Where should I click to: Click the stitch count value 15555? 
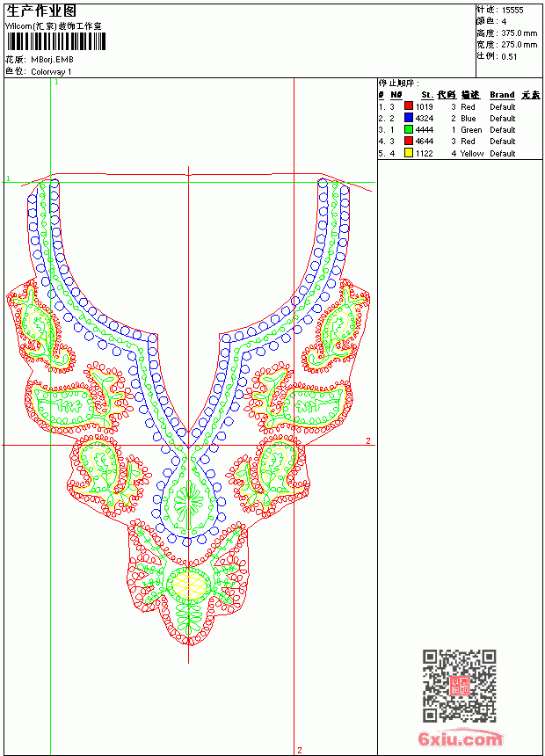click(512, 11)
